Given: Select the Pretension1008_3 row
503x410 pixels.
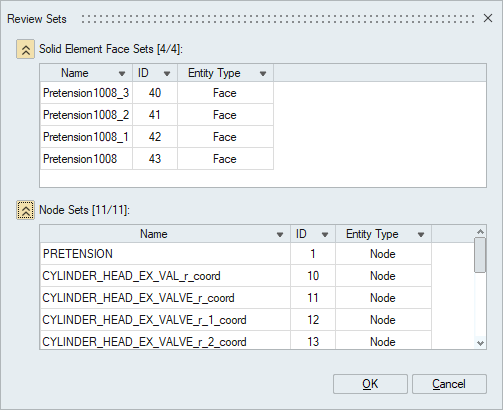Looking at the screenshot, I should tap(157, 93).
